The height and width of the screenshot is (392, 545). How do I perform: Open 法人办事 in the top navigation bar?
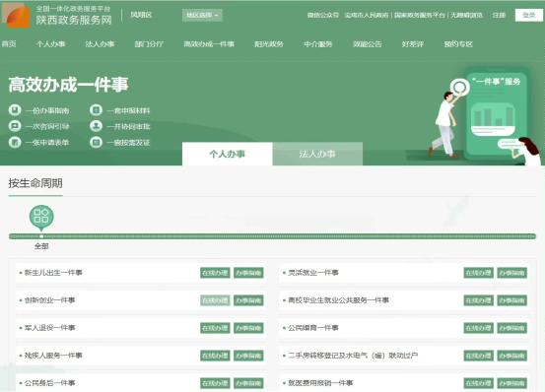(100, 44)
